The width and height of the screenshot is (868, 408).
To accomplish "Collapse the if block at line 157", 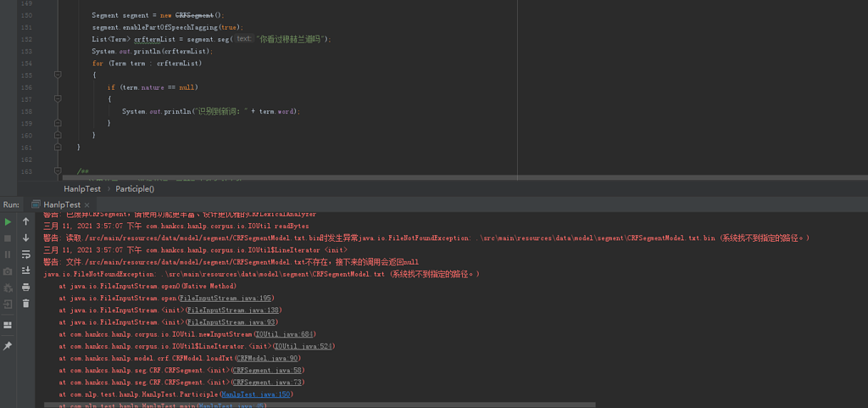I will click(58, 99).
